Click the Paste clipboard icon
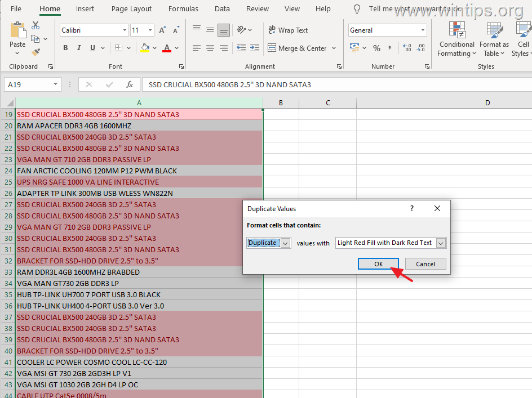The height and width of the screenshot is (398, 532). point(18,30)
